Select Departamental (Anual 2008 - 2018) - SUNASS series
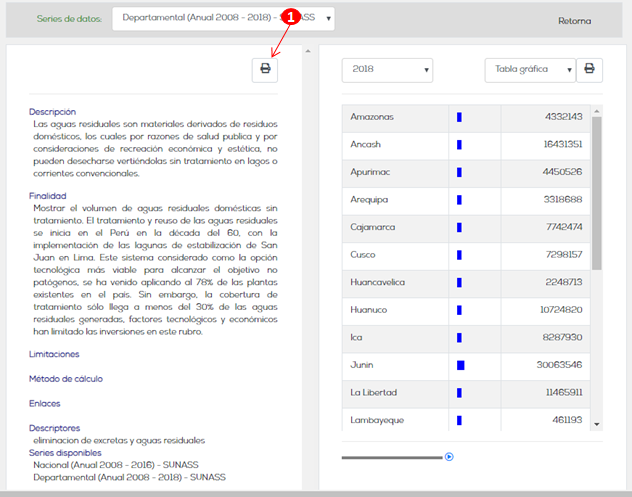 click(x=129, y=477)
